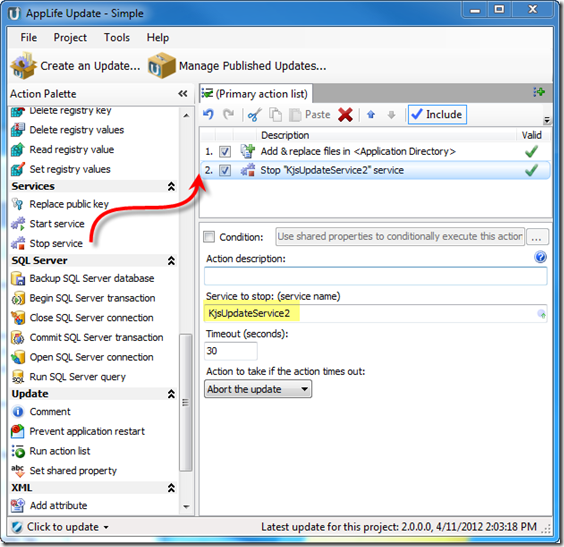Click the undo arrow icon
This screenshot has width=564, height=547.
pos(208,115)
